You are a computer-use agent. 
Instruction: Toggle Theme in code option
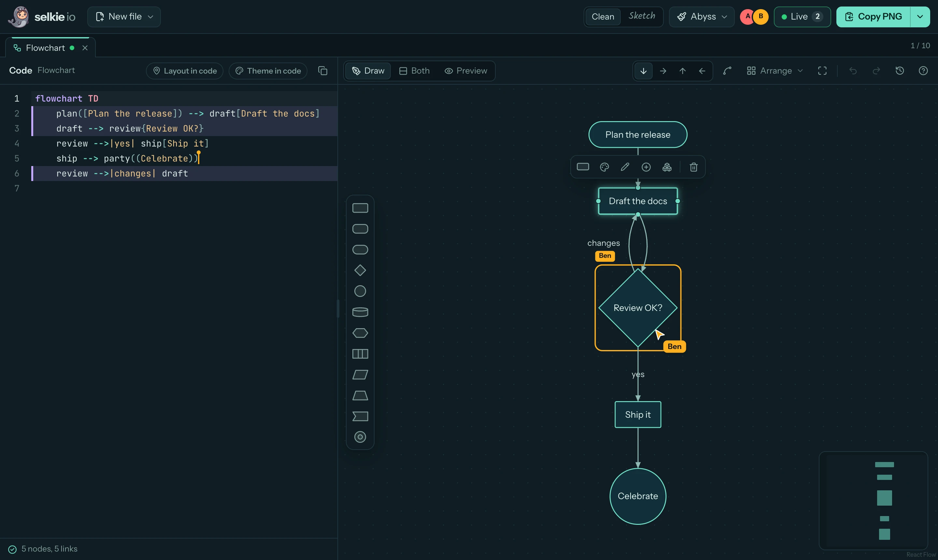(268, 71)
